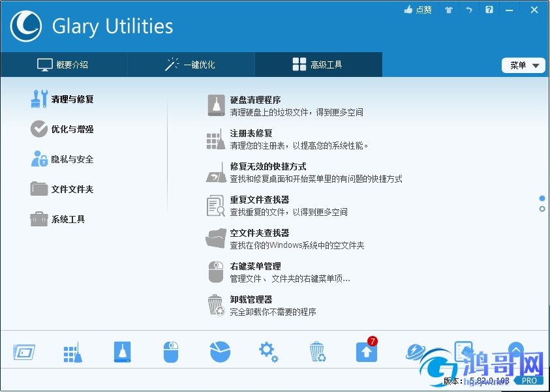Select the 优化与增强 category
This screenshot has width=550, height=392.
(x=63, y=129)
